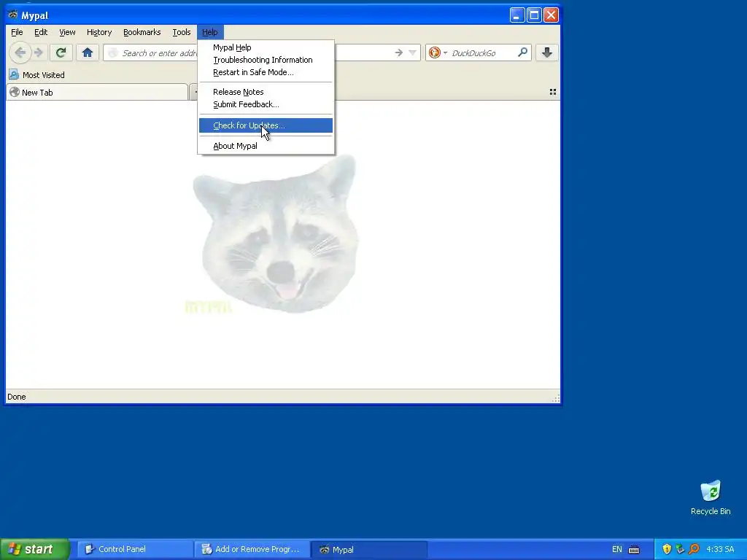Click the Done status bar text
The width and height of the screenshot is (747, 560).
coord(17,397)
